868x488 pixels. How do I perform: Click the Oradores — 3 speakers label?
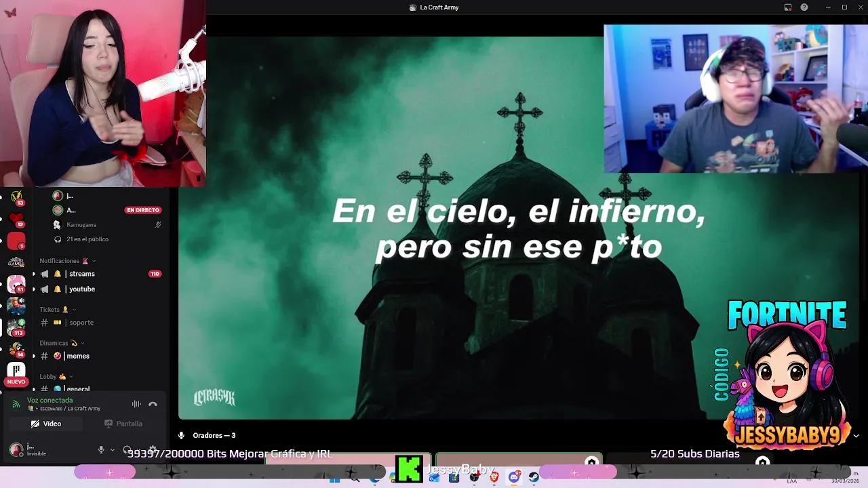tap(214, 435)
